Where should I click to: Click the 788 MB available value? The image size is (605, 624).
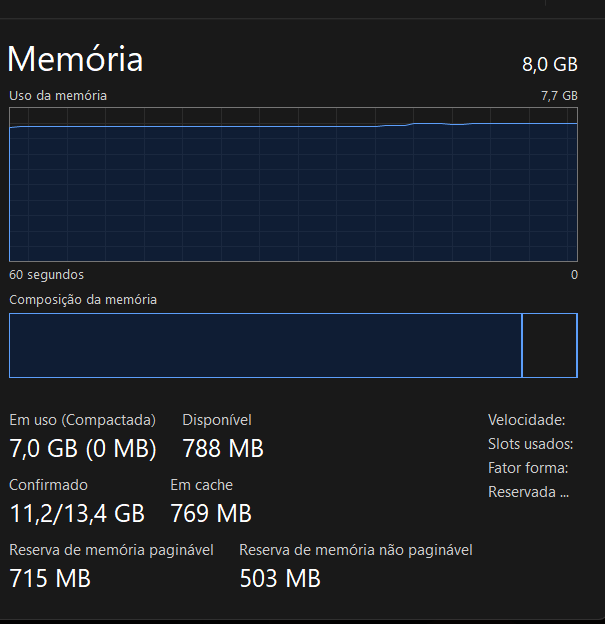click(223, 449)
